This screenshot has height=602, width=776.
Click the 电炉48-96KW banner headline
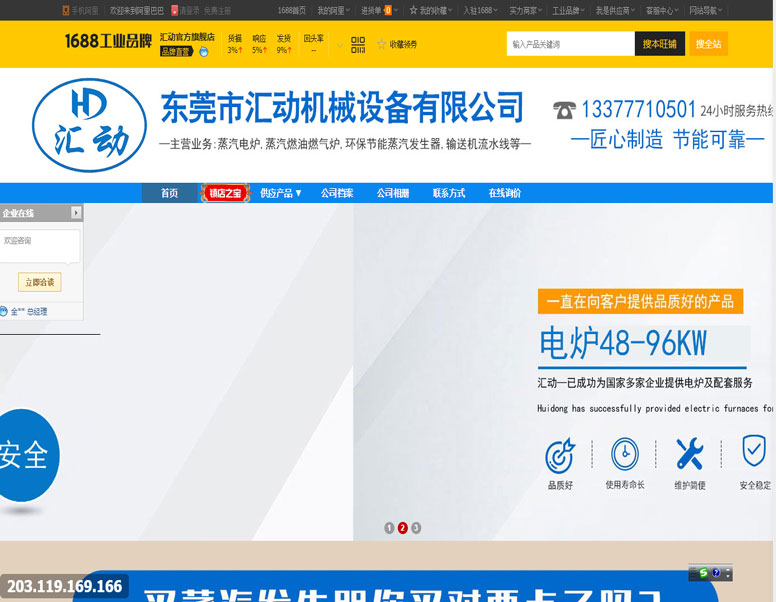pyautogui.click(x=623, y=343)
